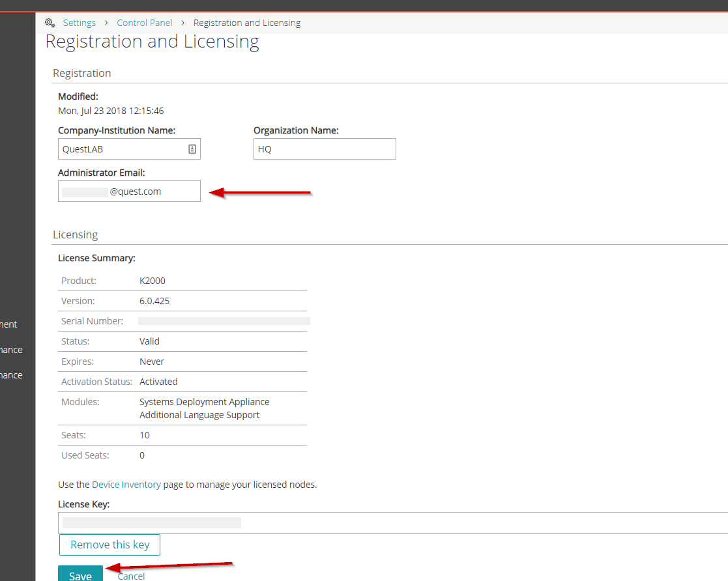The height and width of the screenshot is (581, 728).
Task: Click the version value 6.0.425
Action: [154, 301]
